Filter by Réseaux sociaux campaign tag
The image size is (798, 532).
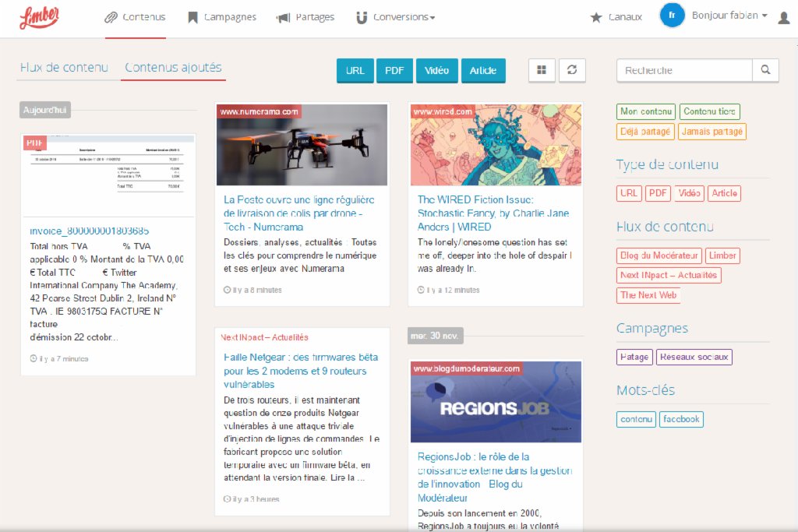tap(694, 357)
